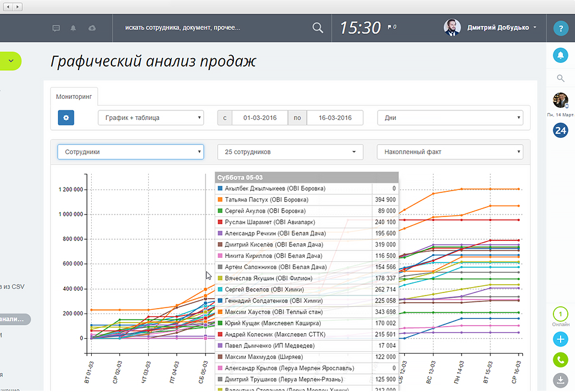Image resolution: width=575 pixels, height=392 pixels.
Task: Click the Никита Кириллов tooltip row
Action: (306, 256)
